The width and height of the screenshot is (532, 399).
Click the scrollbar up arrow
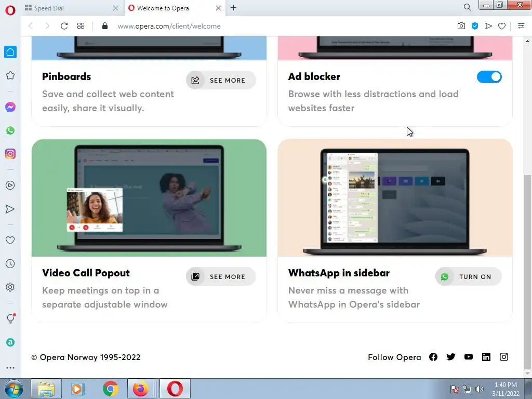tap(527, 41)
